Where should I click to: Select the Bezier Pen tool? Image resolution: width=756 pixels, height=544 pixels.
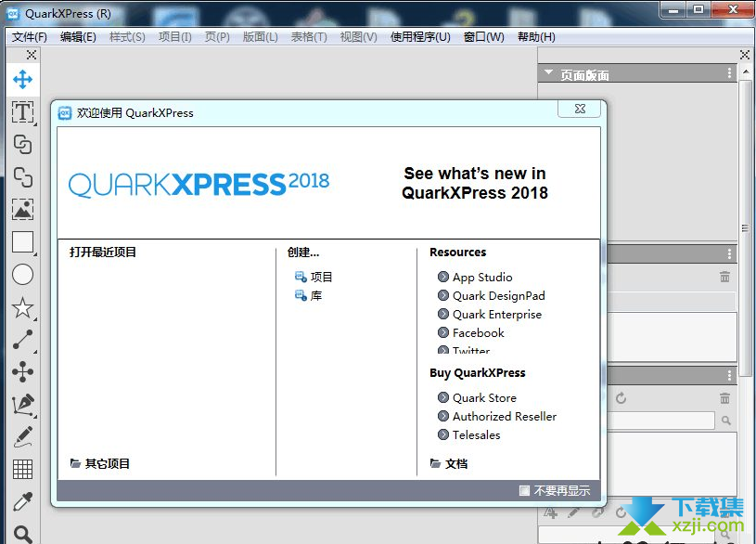tap(22, 405)
